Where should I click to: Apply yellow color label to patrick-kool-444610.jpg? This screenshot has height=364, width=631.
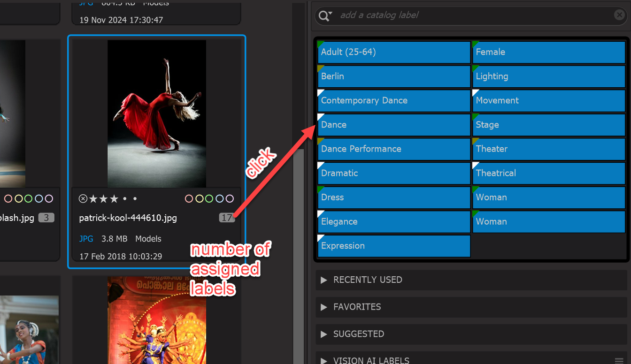(199, 198)
